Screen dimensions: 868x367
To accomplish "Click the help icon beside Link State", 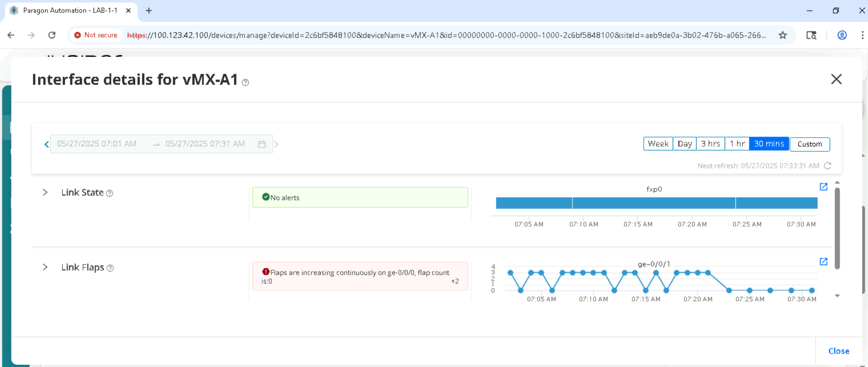I will (x=110, y=193).
